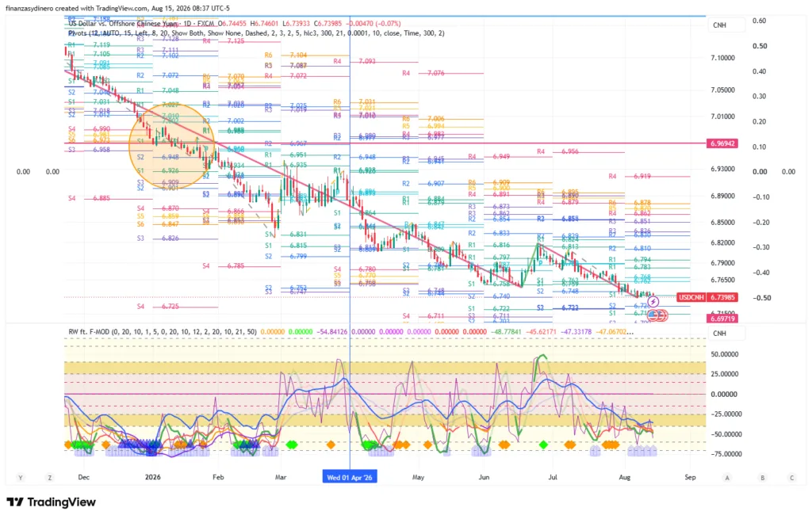Click the 7.01000 price scale value
The height and width of the screenshot is (519, 812).
pyautogui.click(x=722, y=116)
